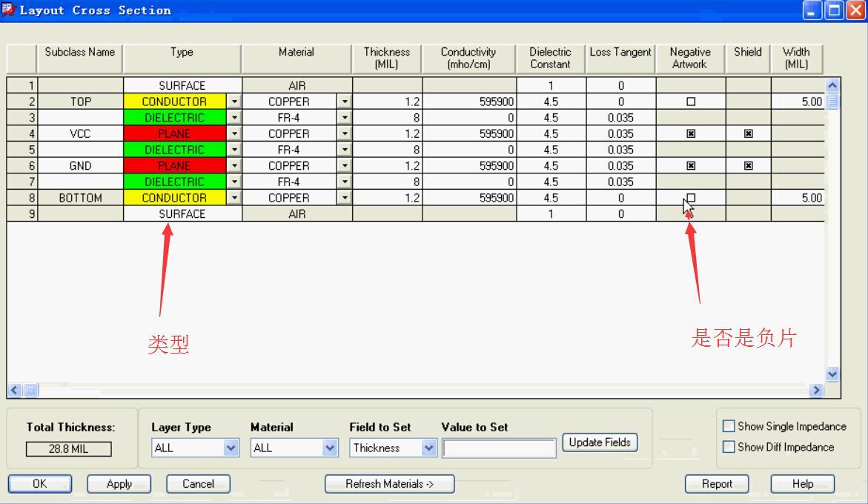Image resolution: width=868 pixels, height=504 pixels.
Task: Click Width 5.00 cell for BOTTOM layer
Action: pos(798,198)
